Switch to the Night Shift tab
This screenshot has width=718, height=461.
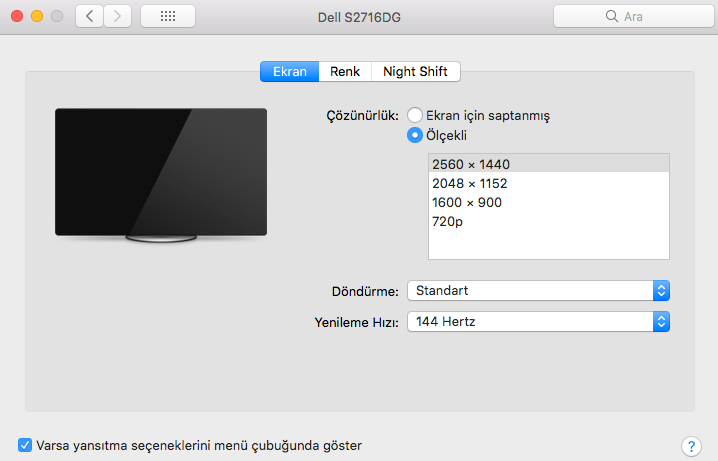pos(415,72)
